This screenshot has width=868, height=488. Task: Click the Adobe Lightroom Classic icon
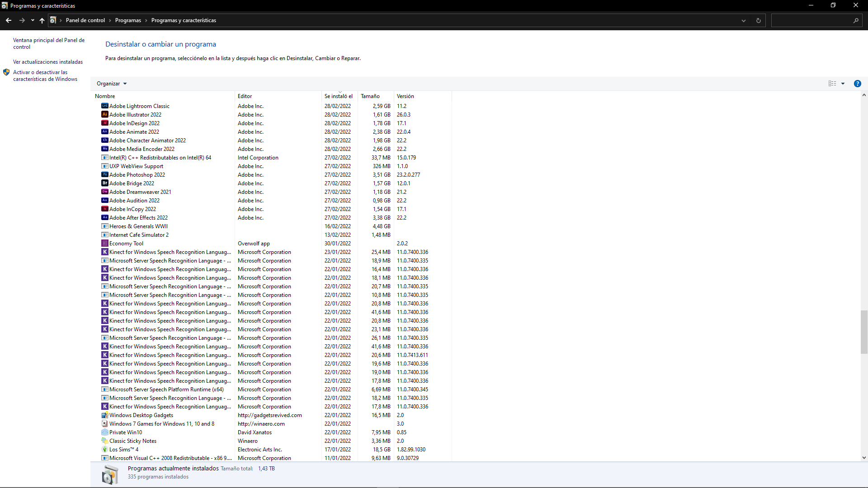pos(105,106)
